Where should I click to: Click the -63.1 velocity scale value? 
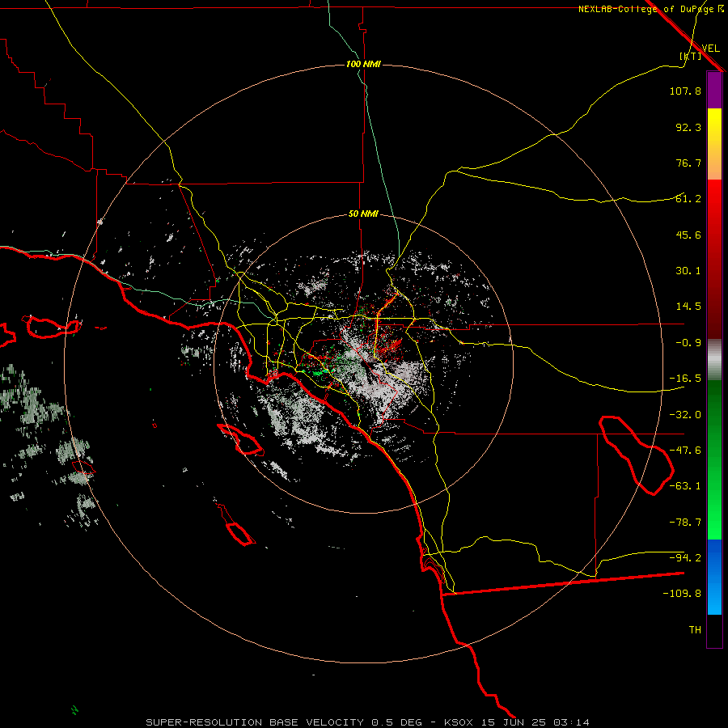click(x=685, y=486)
